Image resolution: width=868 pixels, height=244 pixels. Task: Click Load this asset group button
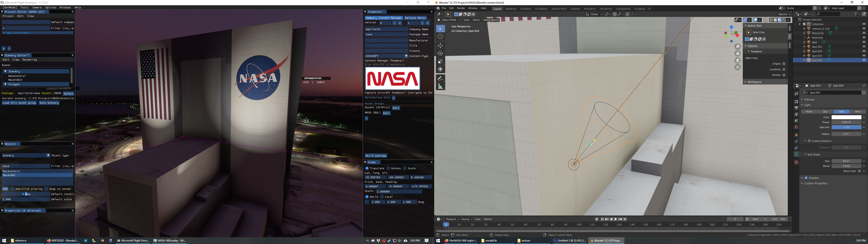click(x=19, y=103)
